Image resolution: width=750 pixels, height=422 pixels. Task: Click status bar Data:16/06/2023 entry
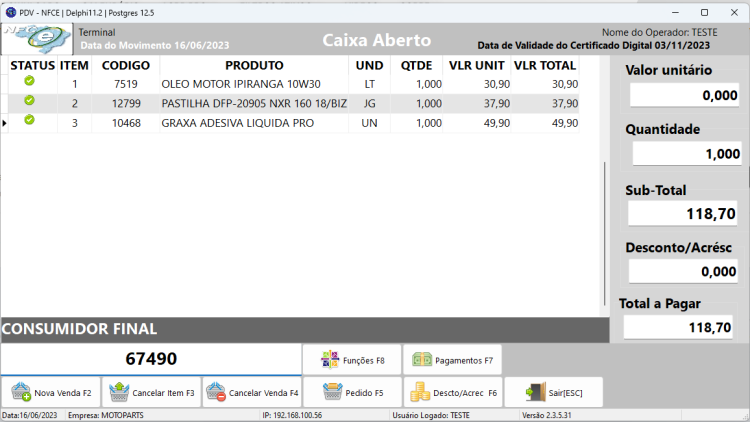[30, 415]
